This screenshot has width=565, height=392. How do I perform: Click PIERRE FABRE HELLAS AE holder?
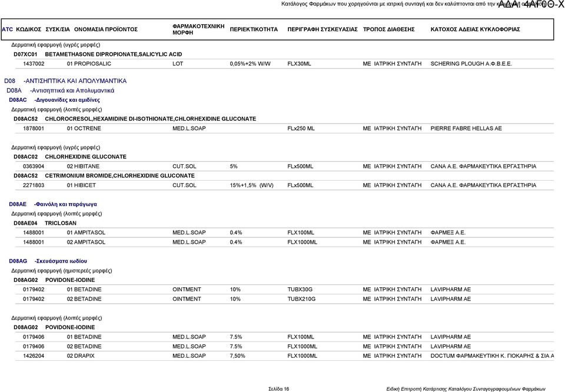point(466,128)
